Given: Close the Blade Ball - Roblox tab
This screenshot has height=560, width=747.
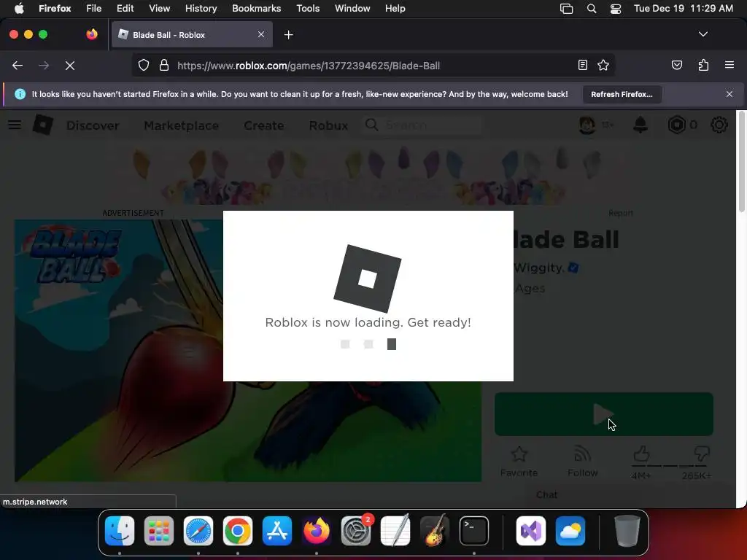Looking at the screenshot, I should 261,34.
